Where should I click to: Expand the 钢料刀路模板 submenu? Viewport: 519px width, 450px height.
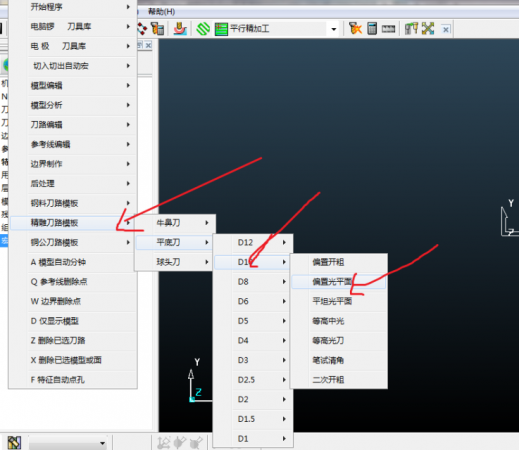coord(73,203)
